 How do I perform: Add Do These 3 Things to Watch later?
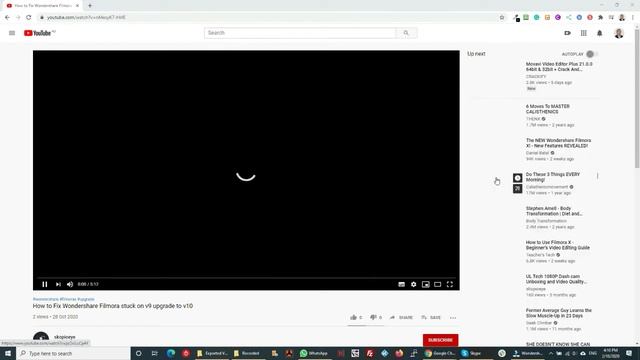click(517, 178)
